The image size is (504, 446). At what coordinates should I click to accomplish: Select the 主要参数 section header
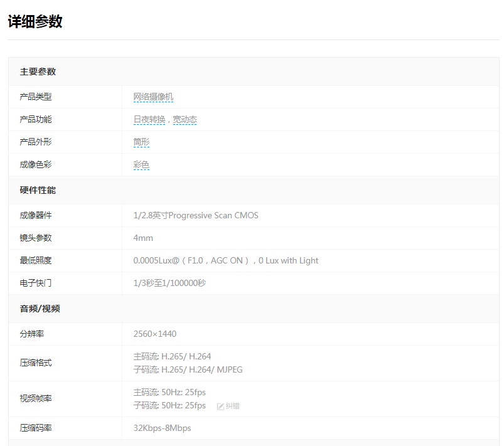coord(38,72)
